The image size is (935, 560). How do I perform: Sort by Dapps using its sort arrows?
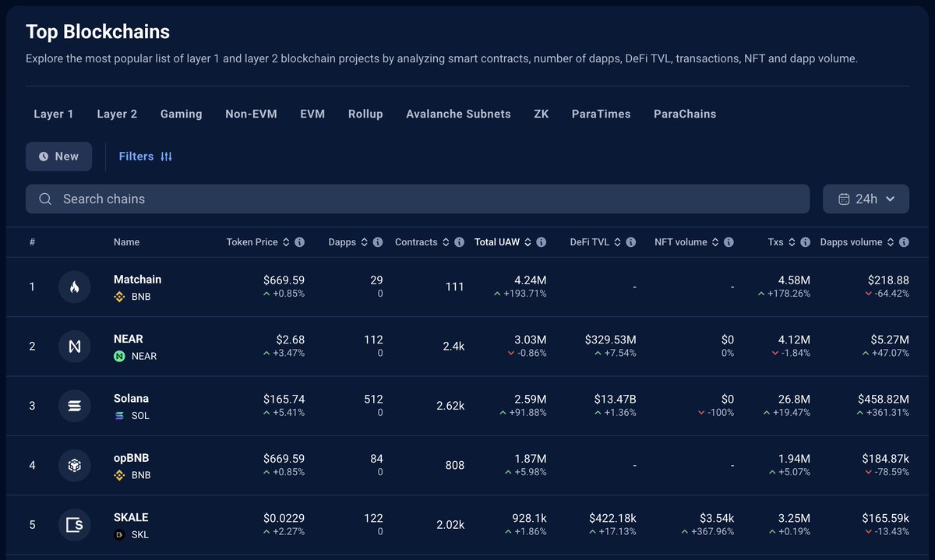point(364,242)
